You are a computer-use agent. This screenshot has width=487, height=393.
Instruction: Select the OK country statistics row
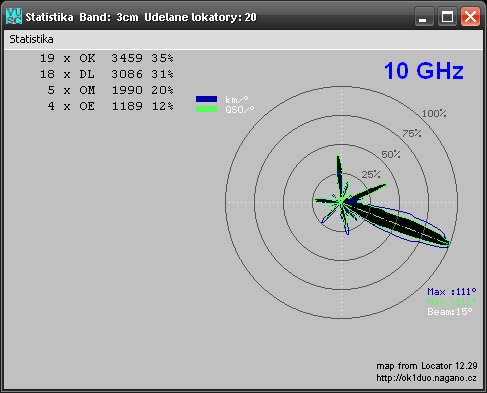click(x=107, y=58)
